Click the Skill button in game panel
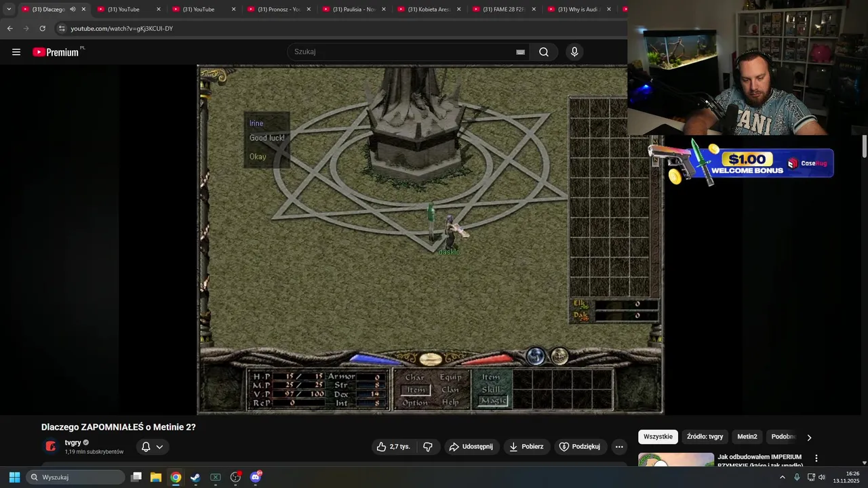868x488 pixels. coord(491,390)
